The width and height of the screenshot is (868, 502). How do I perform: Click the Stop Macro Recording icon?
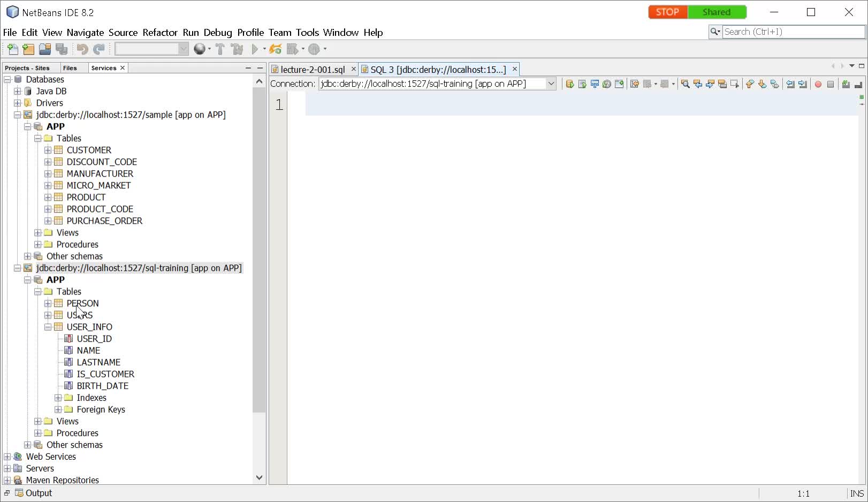(831, 84)
